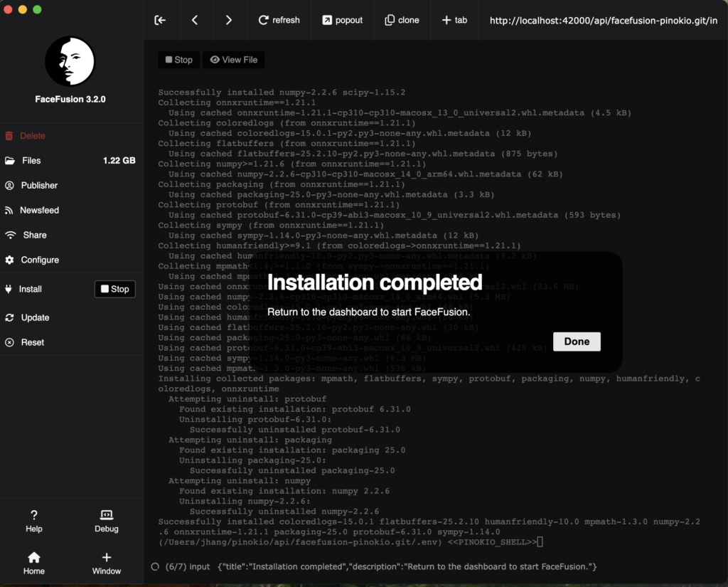Viewport: 728px width, 587px height.
Task: Refresh the current page
Action: [279, 20]
